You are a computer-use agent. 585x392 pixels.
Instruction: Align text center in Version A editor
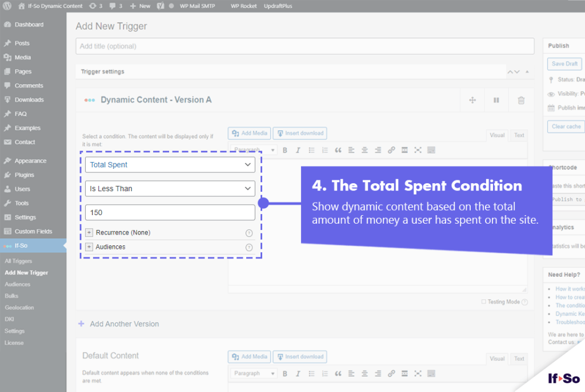[x=364, y=150]
